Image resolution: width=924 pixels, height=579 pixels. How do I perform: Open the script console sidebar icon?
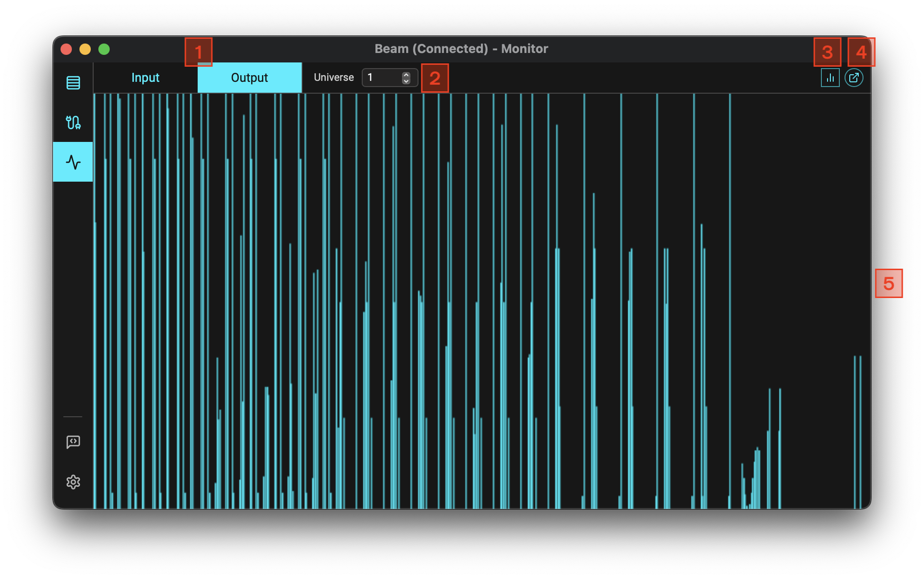[x=73, y=442]
